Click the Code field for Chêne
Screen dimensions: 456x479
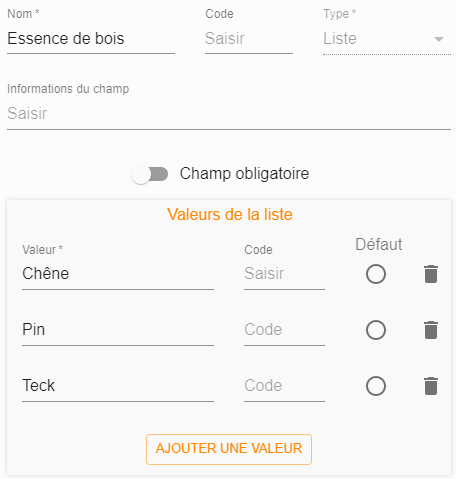(x=284, y=274)
